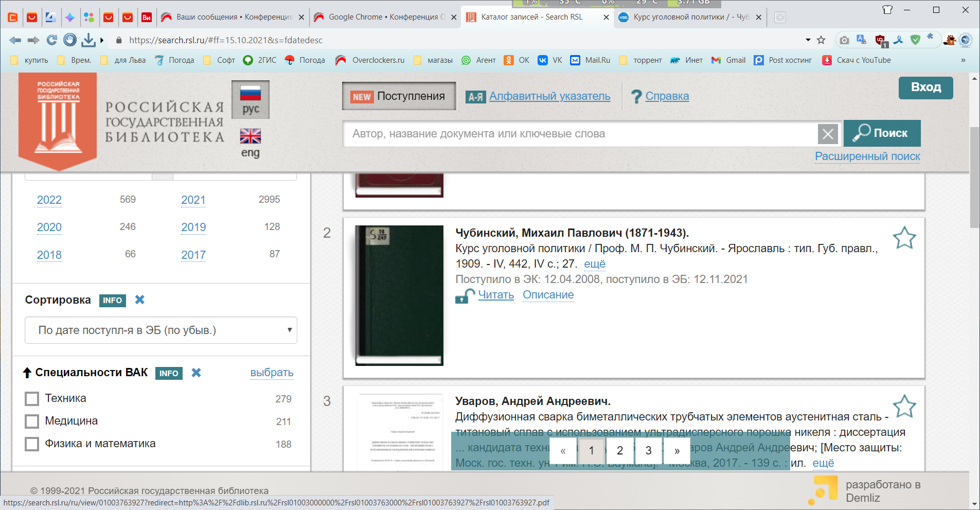Open Описание of the Чубинский book
Screen dimensions: 980x510
[x=548, y=295]
